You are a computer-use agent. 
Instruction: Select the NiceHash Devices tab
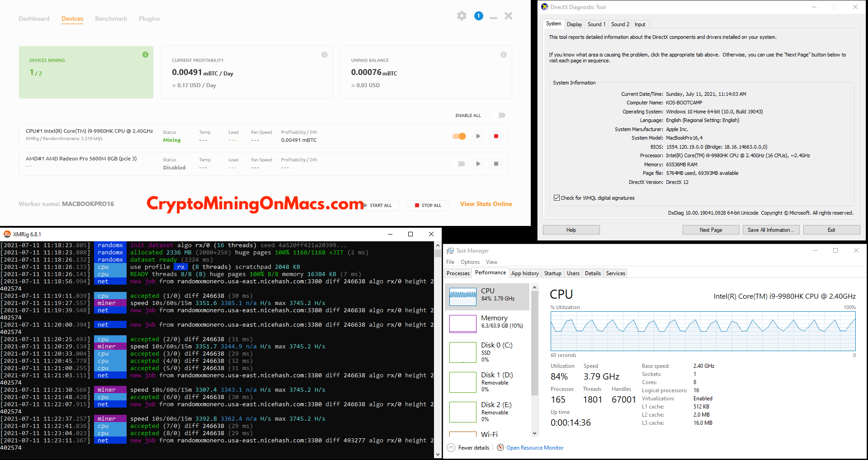tap(72, 19)
